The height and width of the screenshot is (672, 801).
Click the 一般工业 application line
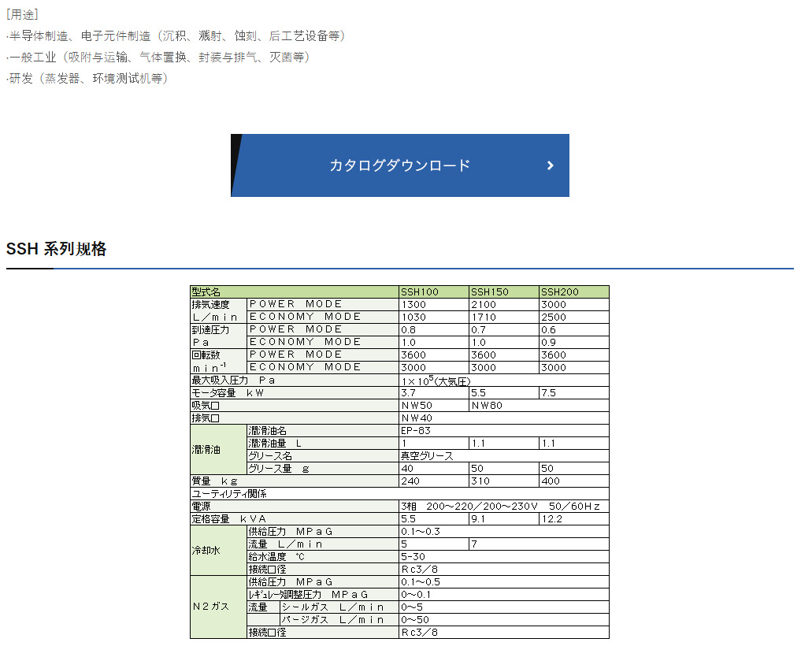click(x=158, y=58)
